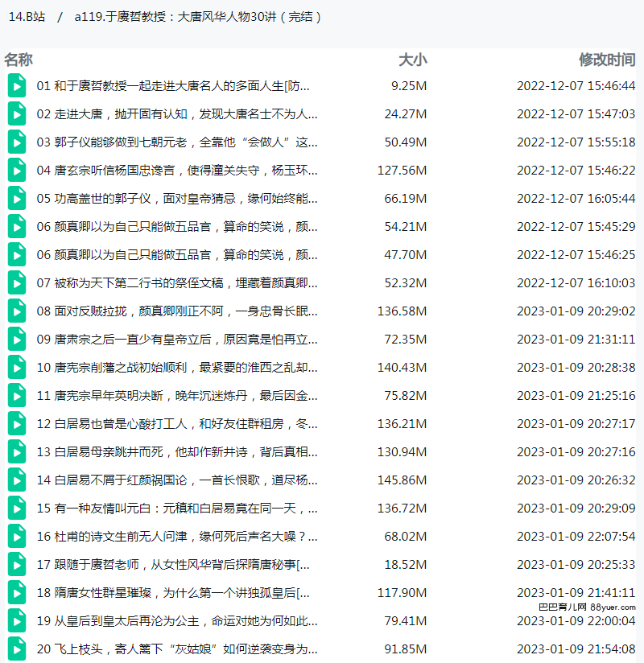Open file 10 唐宪宗削藩之战初始顺利
Image resolution: width=644 pixels, height=663 pixels.
pyautogui.click(x=177, y=368)
